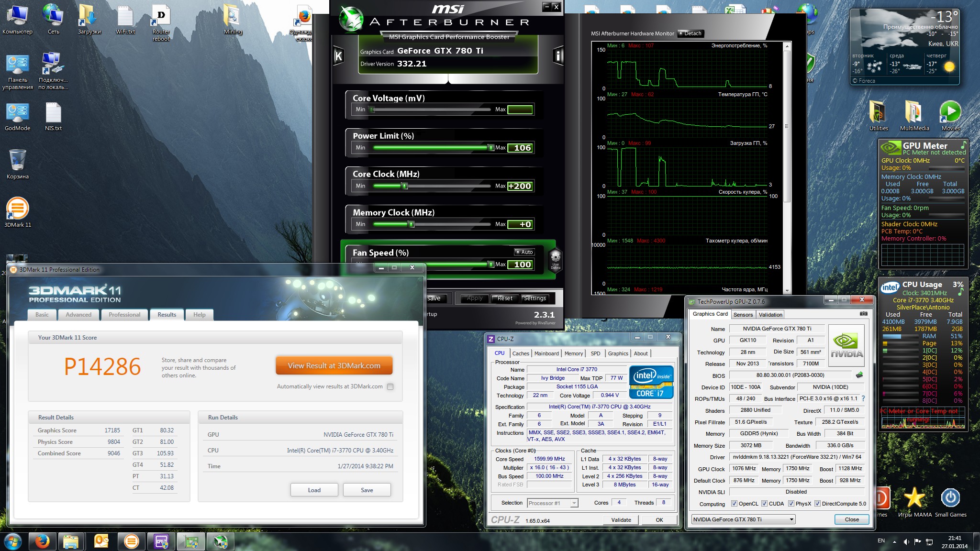Click the hardware monitor vertical scrollbar
This screenshot has width=980, height=551.
pyautogui.click(x=787, y=167)
